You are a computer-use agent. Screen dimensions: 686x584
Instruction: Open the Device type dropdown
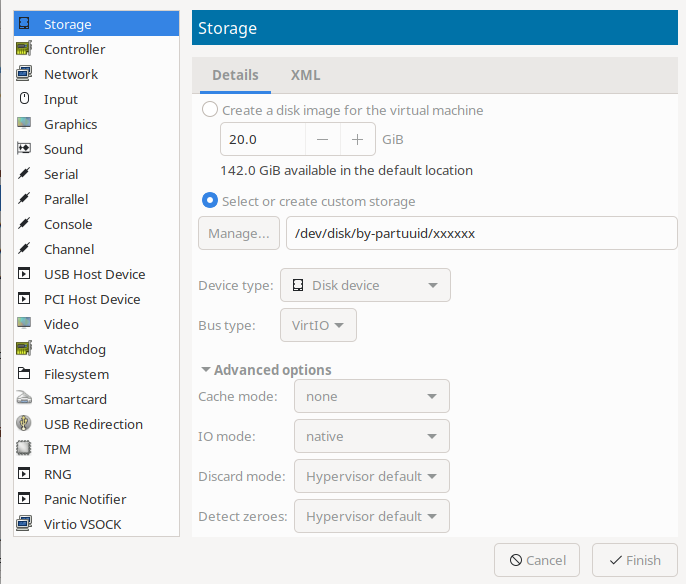point(365,285)
